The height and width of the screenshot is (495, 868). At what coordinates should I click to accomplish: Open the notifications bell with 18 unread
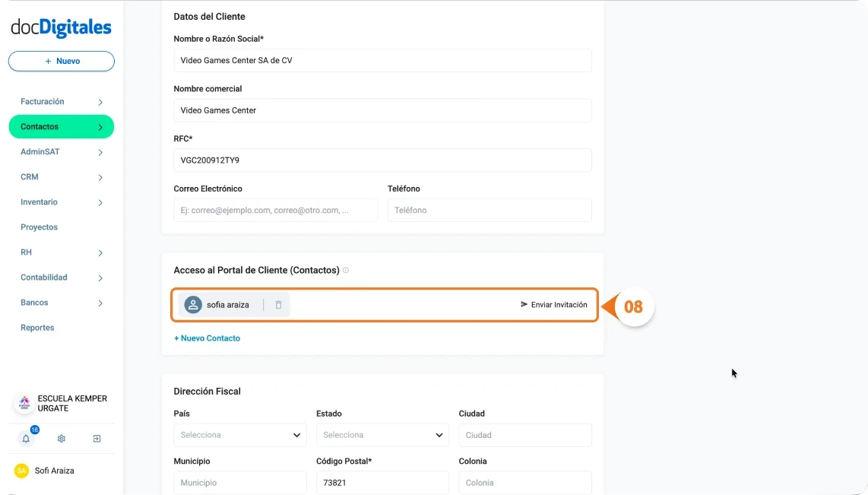25,439
